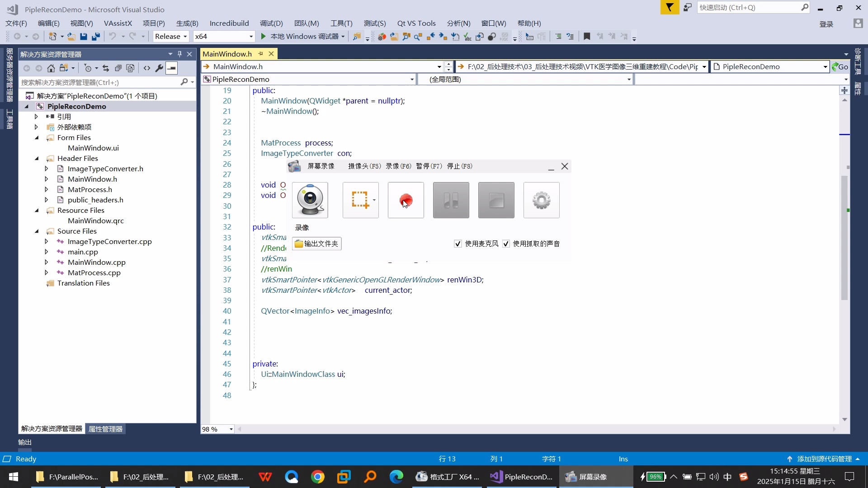Open the recorder settings gear
Image resolution: width=868 pixels, height=488 pixels.
pos(541,200)
